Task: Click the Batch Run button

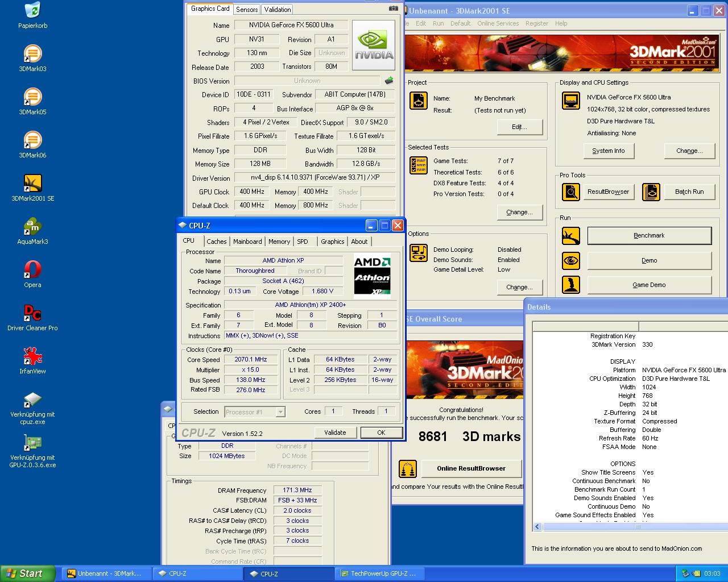Action: (689, 192)
